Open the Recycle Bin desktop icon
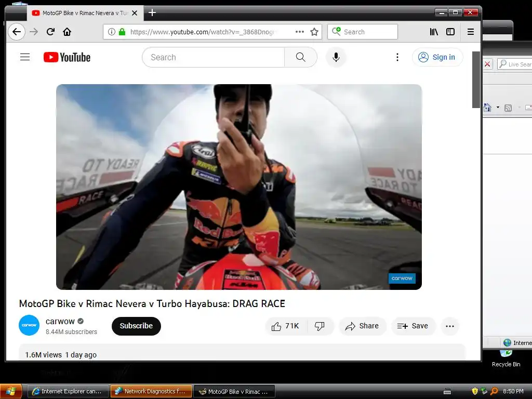Screen dimensions: 532x399 pos(506,358)
